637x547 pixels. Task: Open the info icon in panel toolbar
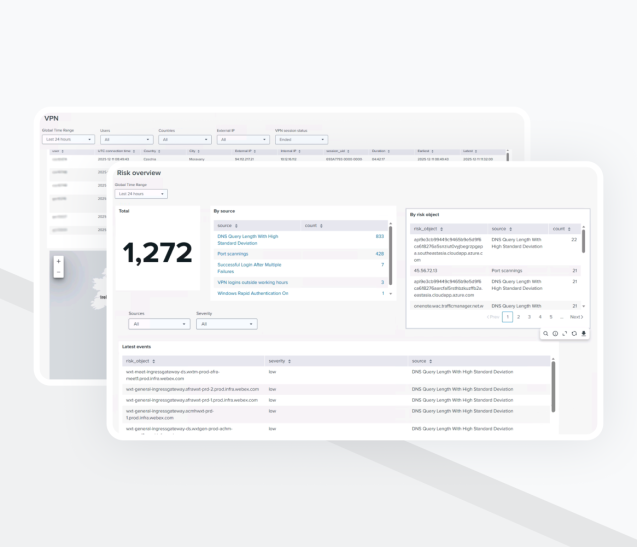point(555,333)
